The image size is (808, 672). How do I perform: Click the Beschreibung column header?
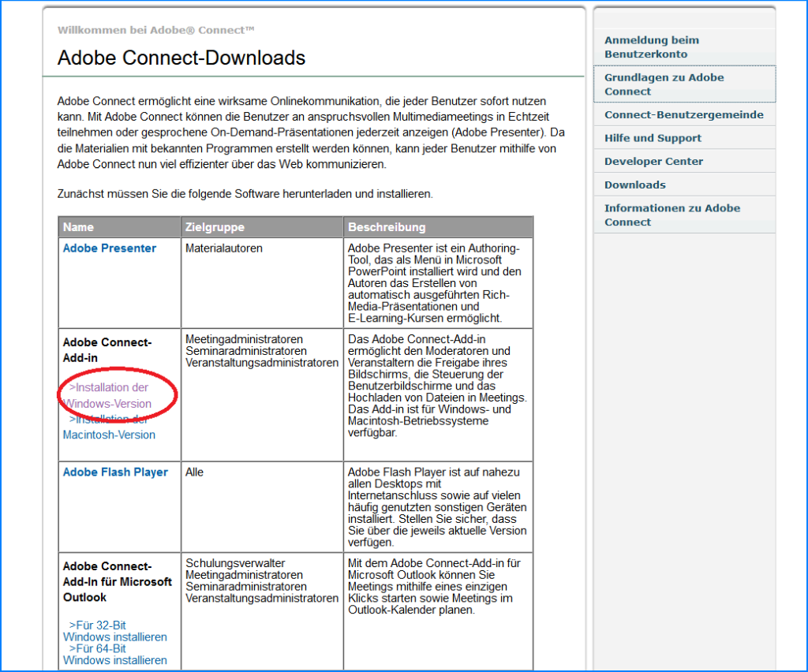pos(387,227)
